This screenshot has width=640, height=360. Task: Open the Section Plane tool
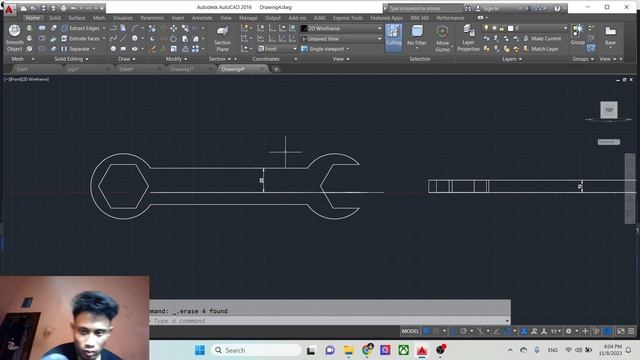tap(222, 38)
